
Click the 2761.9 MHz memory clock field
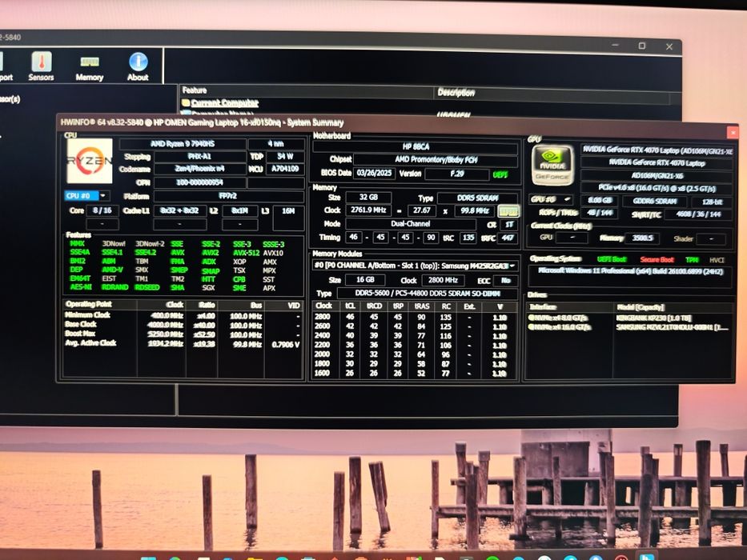pos(368,210)
